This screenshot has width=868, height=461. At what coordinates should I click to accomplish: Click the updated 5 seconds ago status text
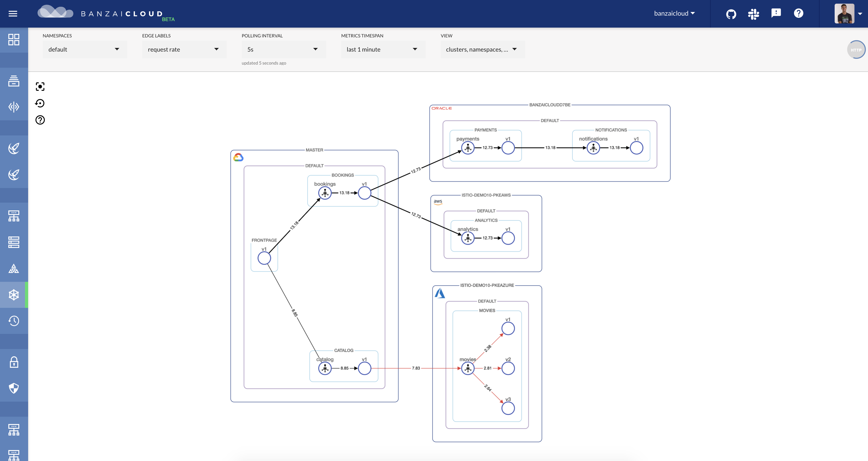[264, 63]
